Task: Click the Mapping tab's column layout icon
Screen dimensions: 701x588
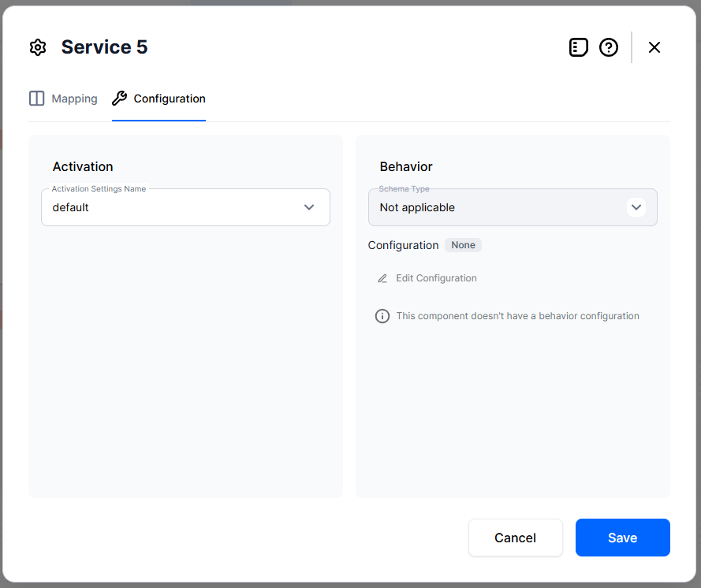Action: click(x=36, y=99)
